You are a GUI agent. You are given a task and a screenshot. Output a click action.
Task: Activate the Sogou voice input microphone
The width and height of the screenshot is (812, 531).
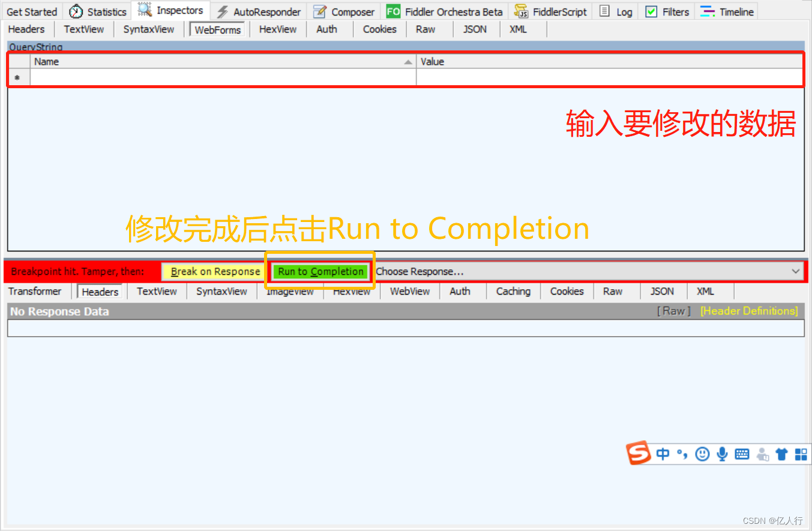click(722, 454)
